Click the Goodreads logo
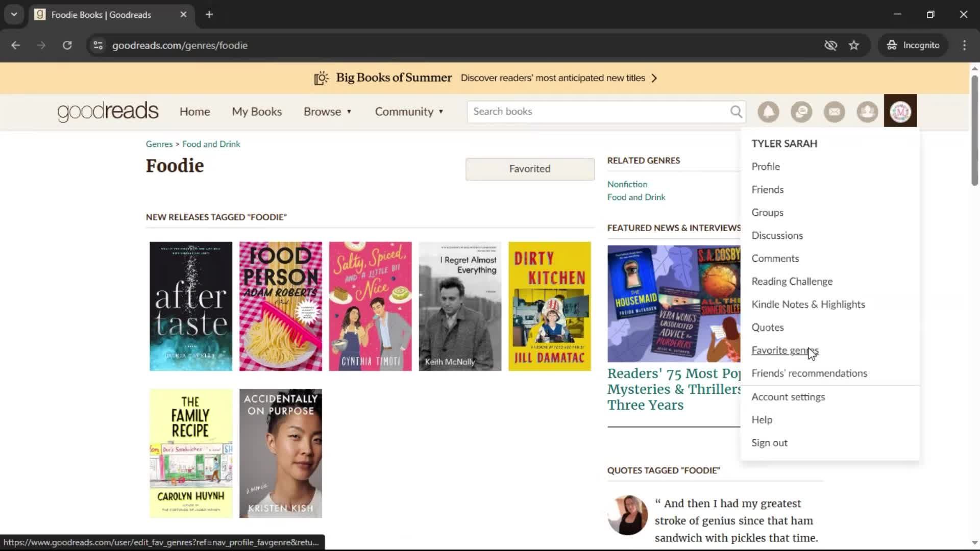This screenshot has width=980, height=551. click(x=108, y=112)
